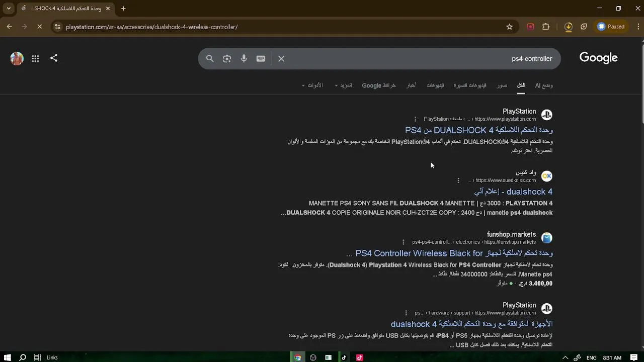Click the address bar URL playstation.com

click(152, 27)
